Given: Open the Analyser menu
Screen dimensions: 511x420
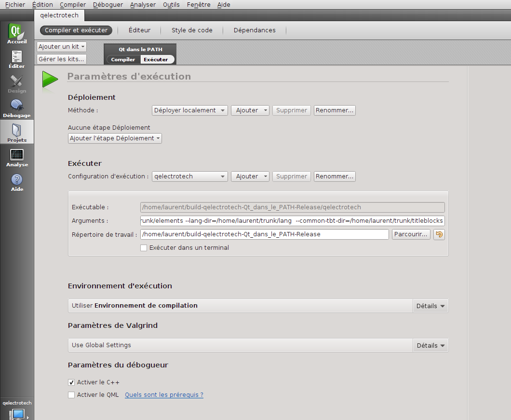Looking at the screenshot, I should 143,4.
